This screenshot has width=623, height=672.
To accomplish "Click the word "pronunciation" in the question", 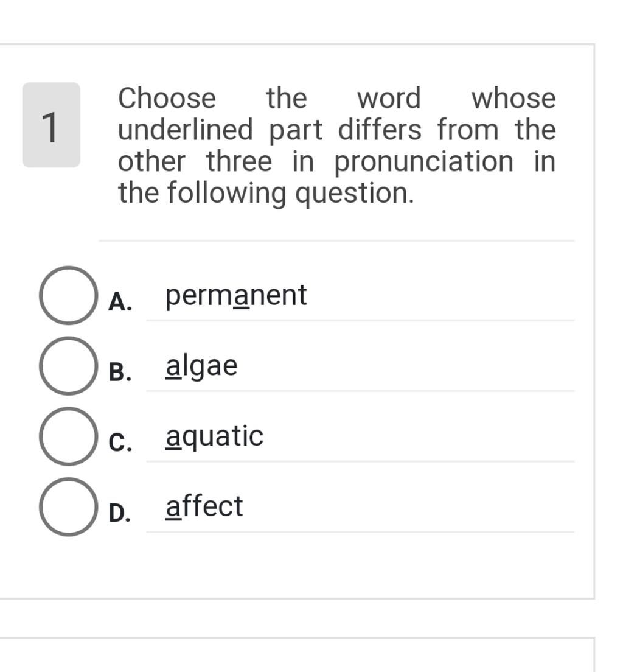I will coord(423,162).
